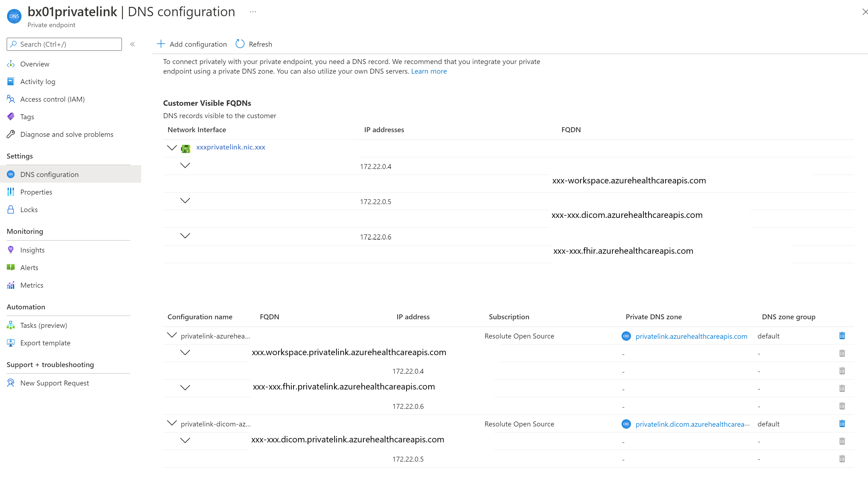Image resolution: width=868 pixels, height=477 pixels.
Task: Select the Properties menu item
Action: tap(37, 192)
